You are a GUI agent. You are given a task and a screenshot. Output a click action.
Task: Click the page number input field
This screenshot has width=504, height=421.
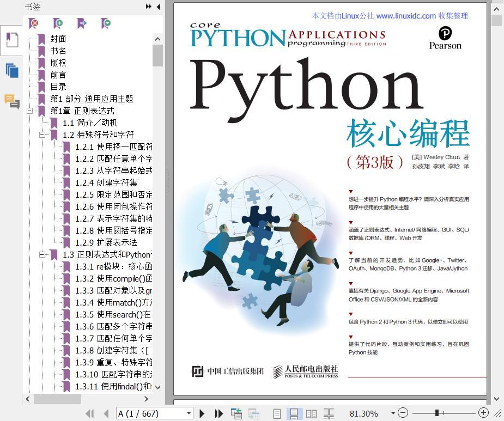click(151, 413)
